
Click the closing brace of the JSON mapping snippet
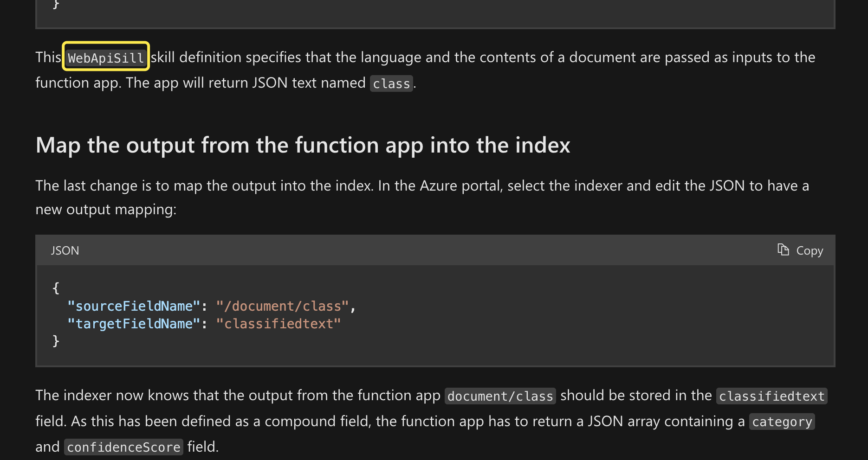coord(55,341)
